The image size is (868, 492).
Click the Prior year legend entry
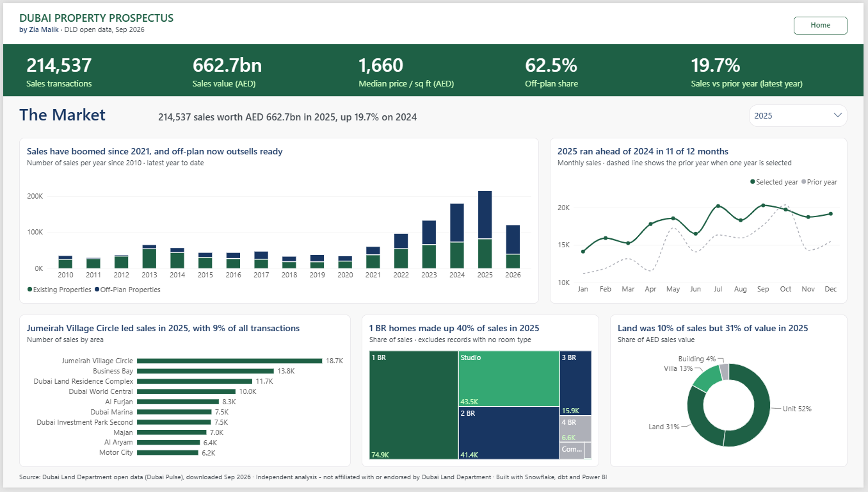pyautogui.click(x=819, y=182)
